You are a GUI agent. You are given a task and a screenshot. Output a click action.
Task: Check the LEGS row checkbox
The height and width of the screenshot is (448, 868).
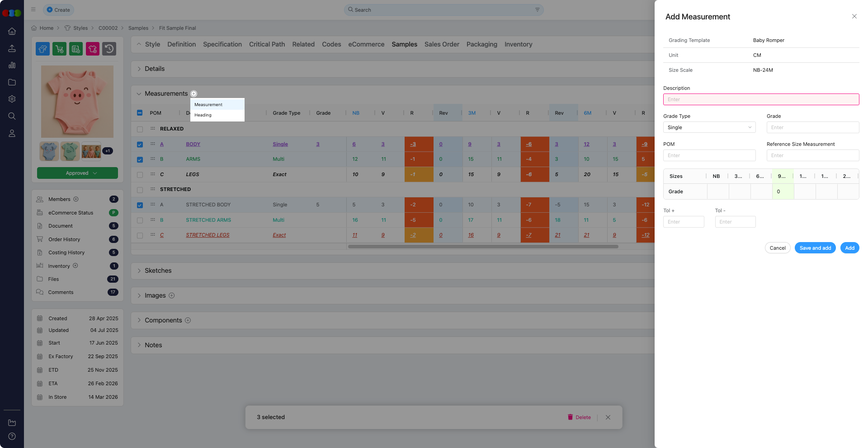pos(140,175)
